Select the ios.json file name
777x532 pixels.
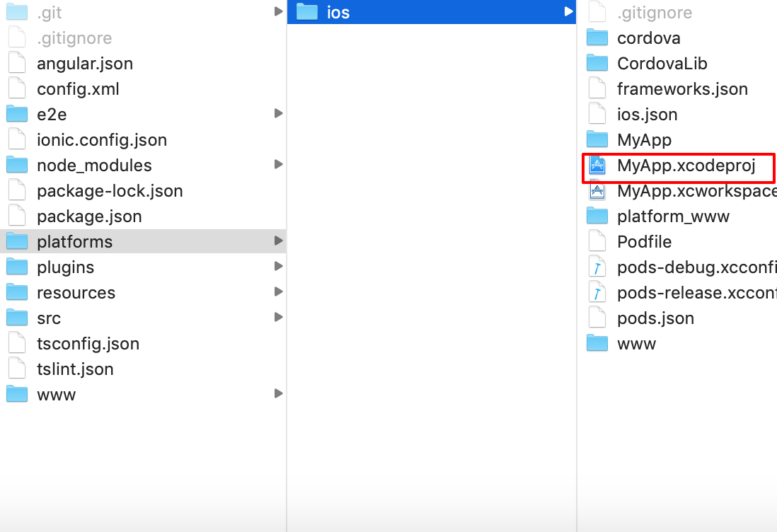point(647,115)
